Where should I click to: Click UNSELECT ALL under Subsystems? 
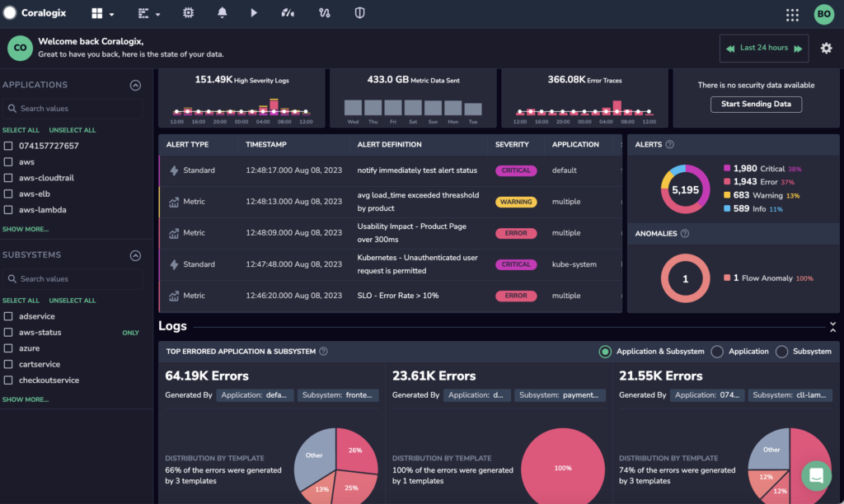click(x=73, y=301)
